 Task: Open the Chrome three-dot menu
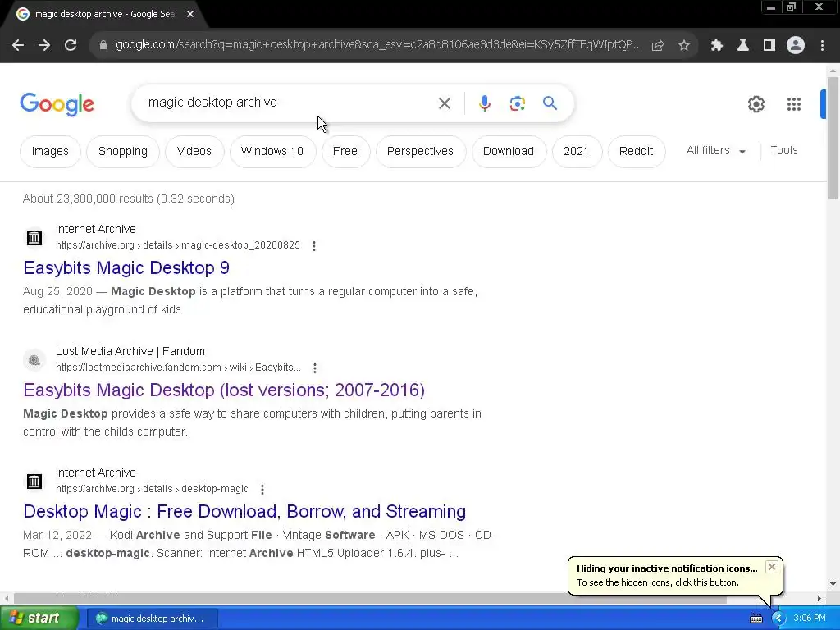pos(822,46)
